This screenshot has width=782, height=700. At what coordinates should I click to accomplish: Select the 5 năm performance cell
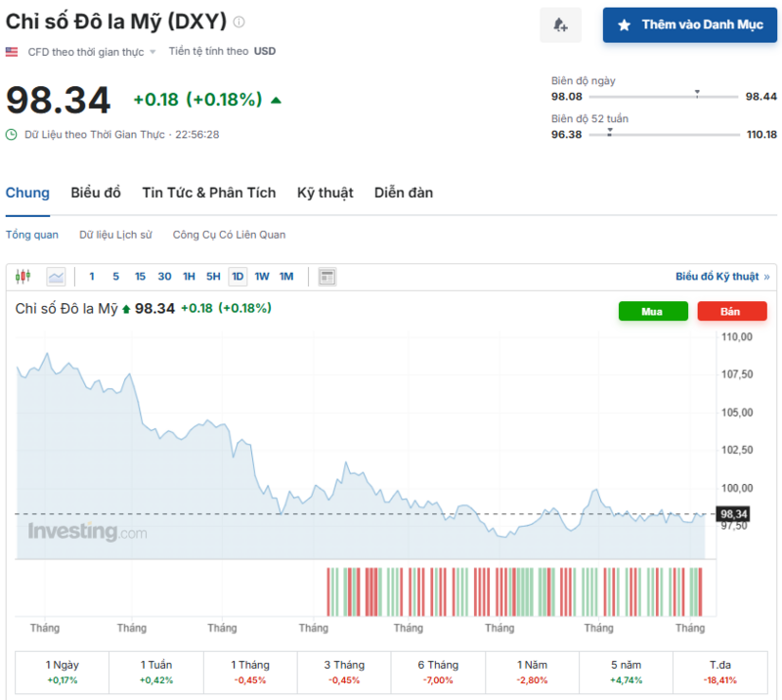point(627,672)
